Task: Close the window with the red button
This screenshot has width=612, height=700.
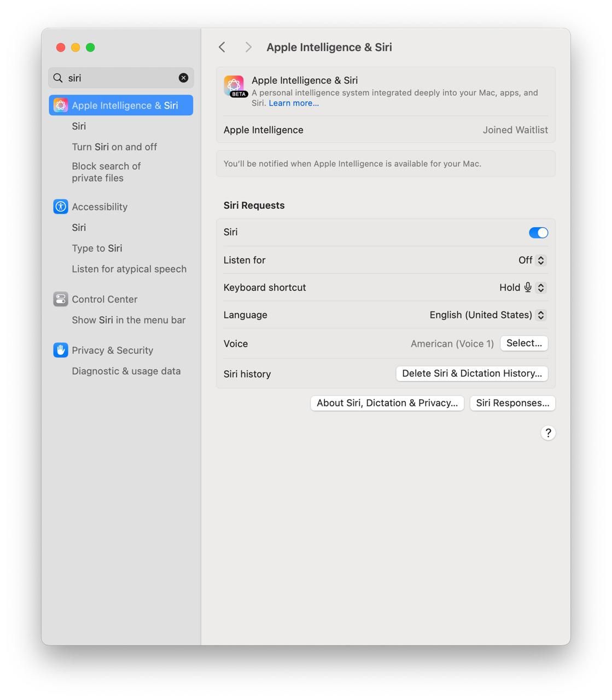Action: [61, 48]
